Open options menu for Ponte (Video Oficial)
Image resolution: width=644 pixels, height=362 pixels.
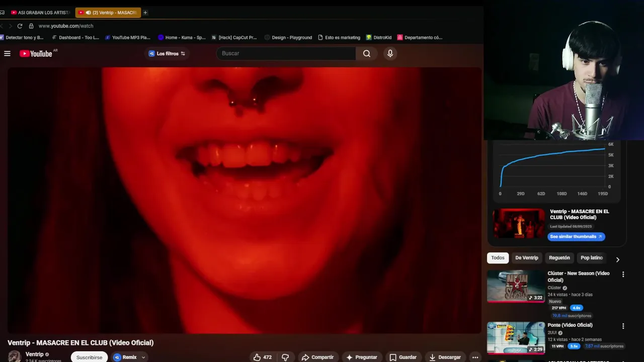pyautogui.click(x=623, y=326)
